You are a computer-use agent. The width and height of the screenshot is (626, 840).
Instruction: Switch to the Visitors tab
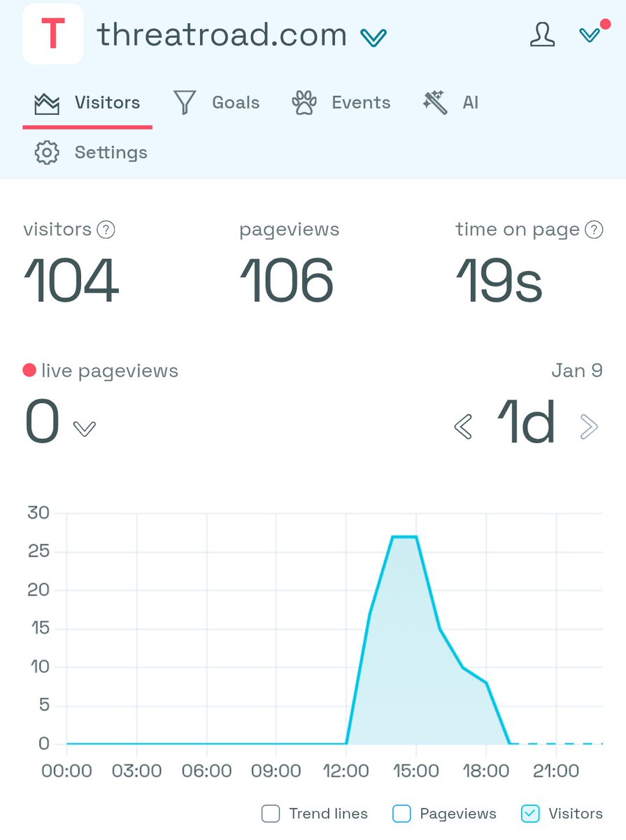tap(87, 104)
